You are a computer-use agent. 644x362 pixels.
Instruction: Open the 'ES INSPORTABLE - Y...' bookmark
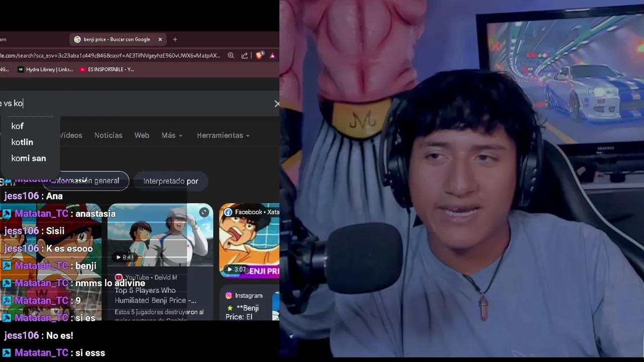[x=107, y=69]
